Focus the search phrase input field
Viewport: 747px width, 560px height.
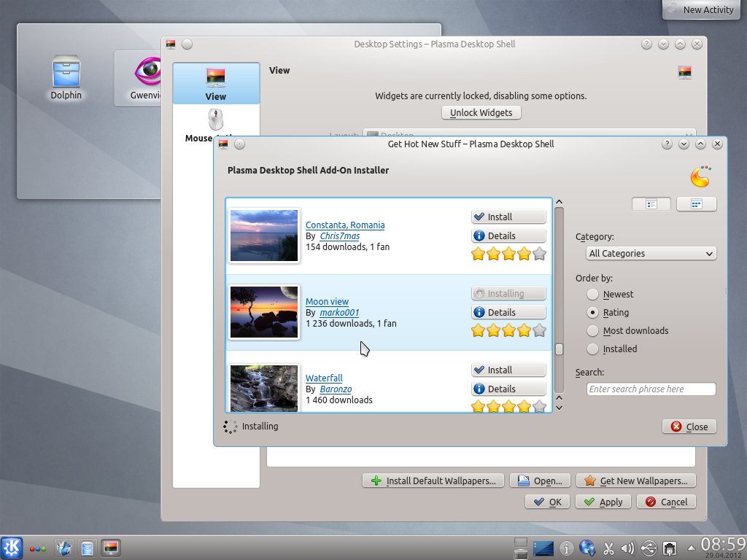651,389
